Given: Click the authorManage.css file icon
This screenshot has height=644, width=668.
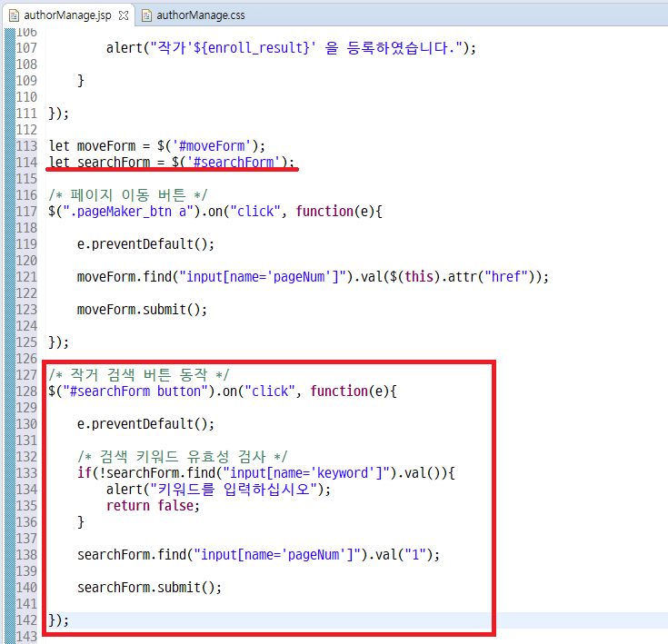Looking at the screenshot, I should tap(146, 15).
